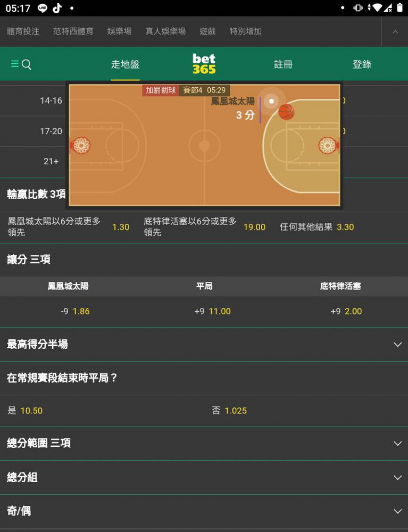Tap the LINE notification icon
The image size is (408, 532).
click(43, 8)
